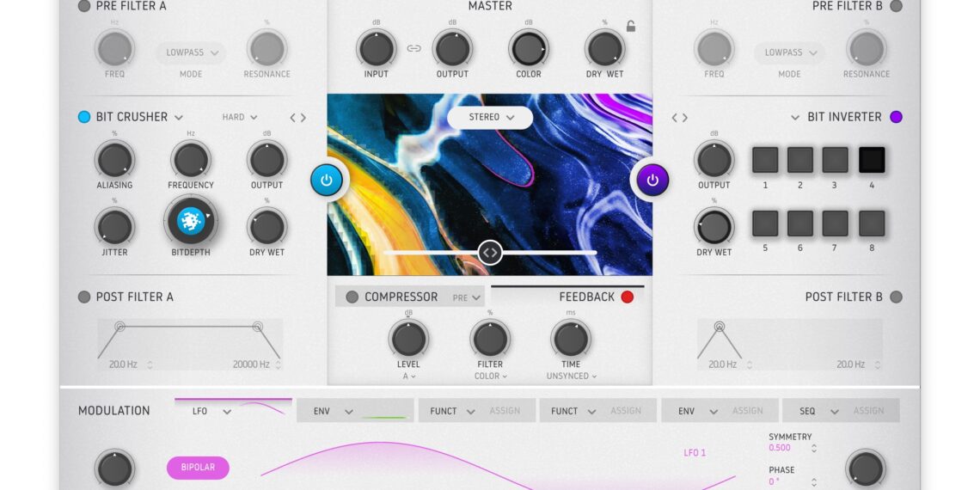Toggle Bit Inverter bit 8 button
This screenshot has height=490, width=980.
click(x=872, y=224)
